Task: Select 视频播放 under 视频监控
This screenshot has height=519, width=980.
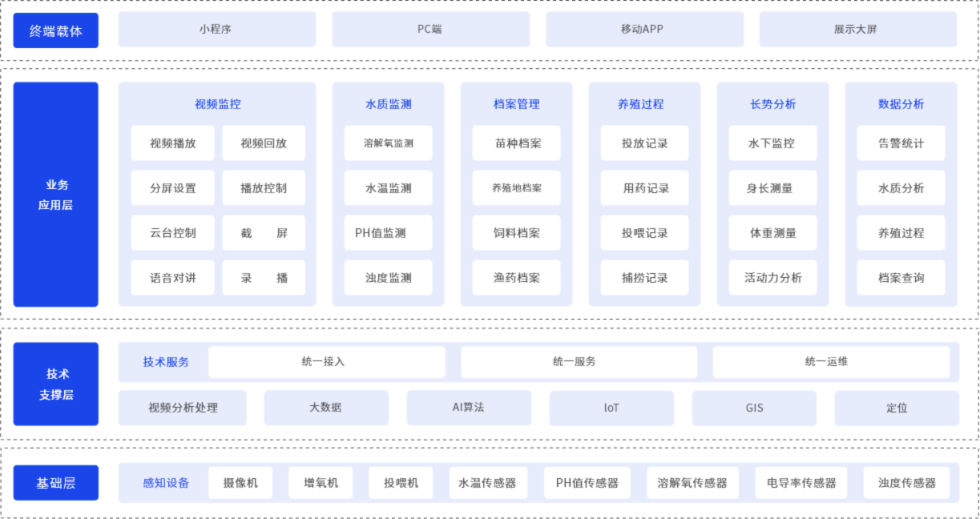Action: (172, 143)
